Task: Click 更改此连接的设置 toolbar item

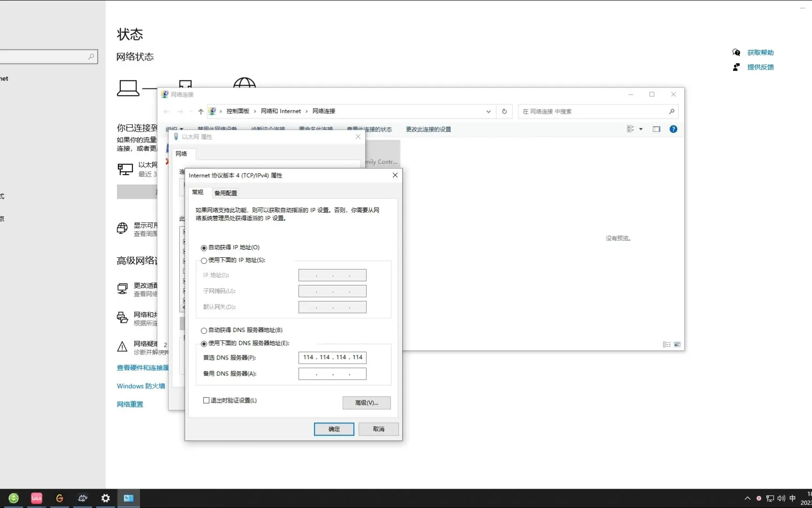Action: pyautogui.click(x=428, y=129)
